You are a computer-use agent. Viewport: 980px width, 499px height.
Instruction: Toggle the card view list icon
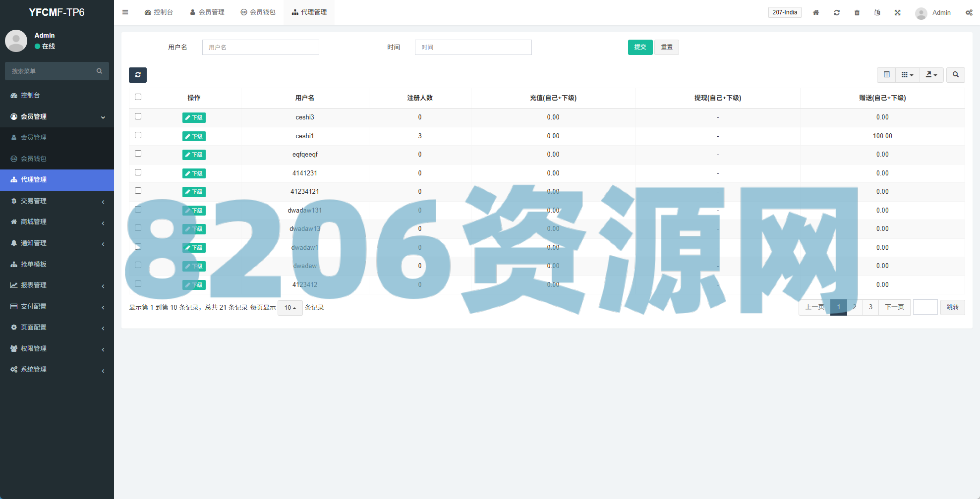tap(886, 75)
